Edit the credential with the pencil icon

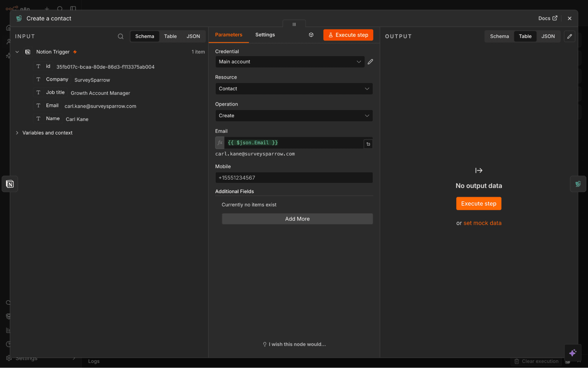pyautogui.click(x=370, y=62)
